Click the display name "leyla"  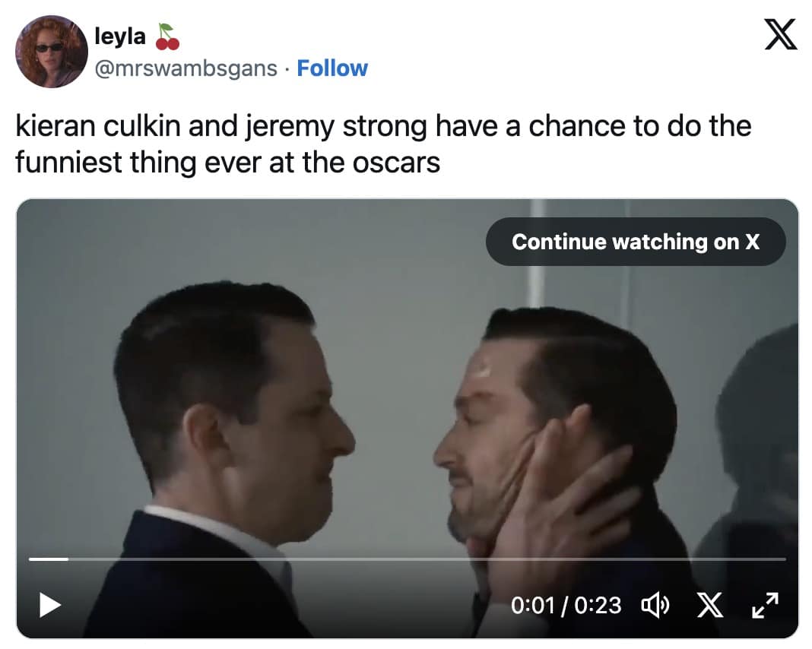tap(119, 36)
